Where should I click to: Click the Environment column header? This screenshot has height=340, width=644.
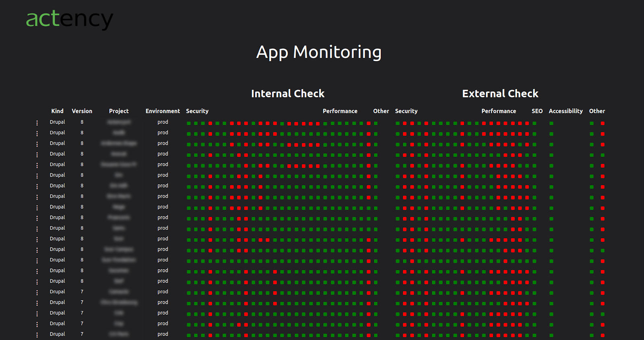[163, 111]
